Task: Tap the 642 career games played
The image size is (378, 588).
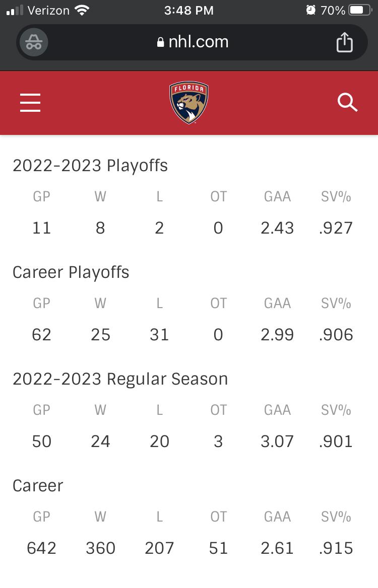Action: click(x=41, y=548)
